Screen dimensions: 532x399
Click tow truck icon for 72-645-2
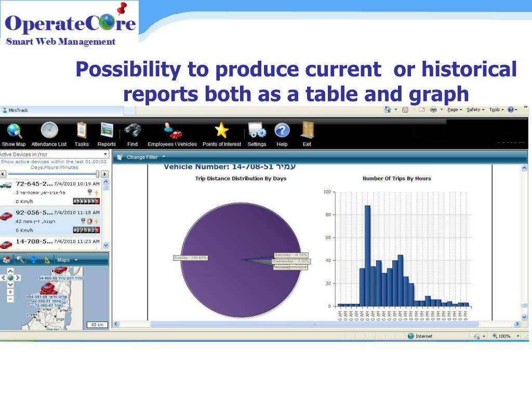6,185
